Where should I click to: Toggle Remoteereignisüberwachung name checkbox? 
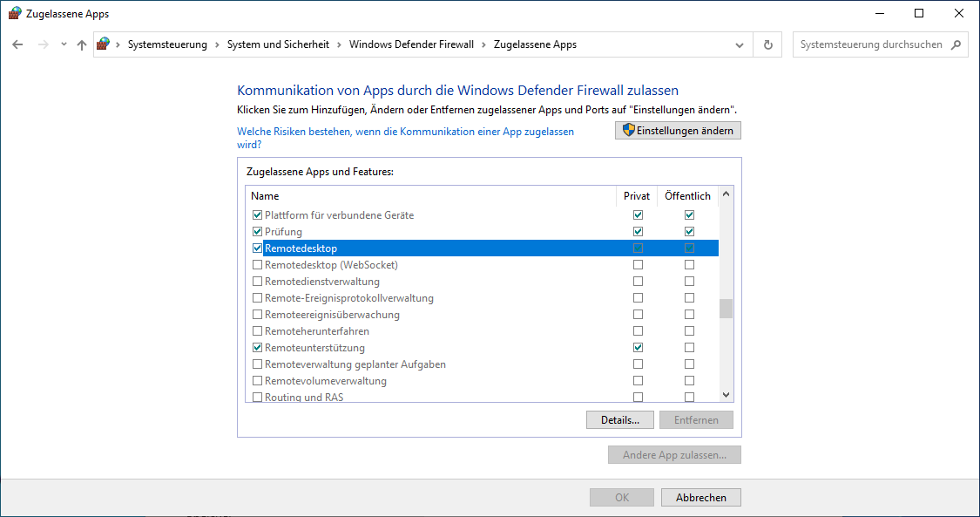click(x=257, y=315)
